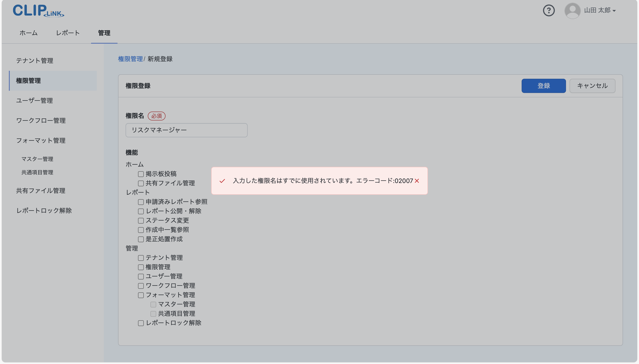Open the help question mark icon
This screenshot has width=639, height=364.
coord(548,10)
